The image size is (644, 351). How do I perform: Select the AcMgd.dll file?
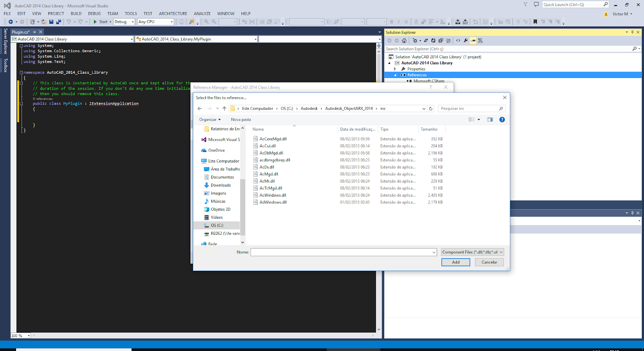tap(269, 174)
